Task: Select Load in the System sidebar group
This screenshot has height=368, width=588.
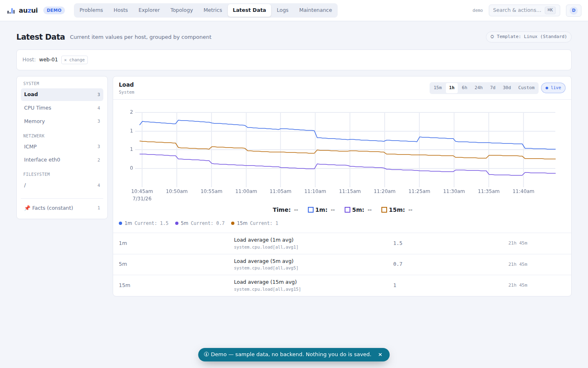Action: [x=62, y=94]
